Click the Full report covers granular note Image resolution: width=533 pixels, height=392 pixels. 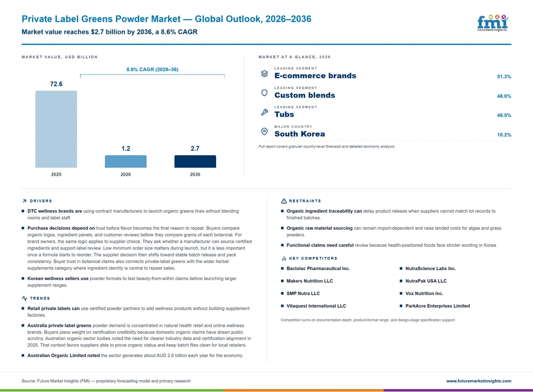point(327,146)
